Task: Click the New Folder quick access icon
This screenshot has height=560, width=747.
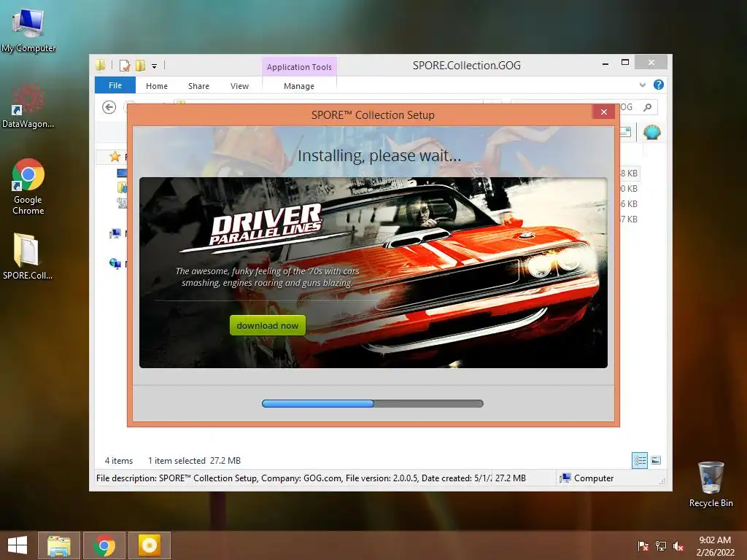Action: click(140, 65)
